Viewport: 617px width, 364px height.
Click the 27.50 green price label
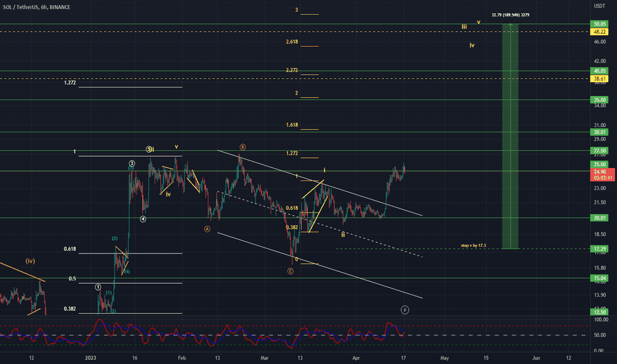[599, 151]
